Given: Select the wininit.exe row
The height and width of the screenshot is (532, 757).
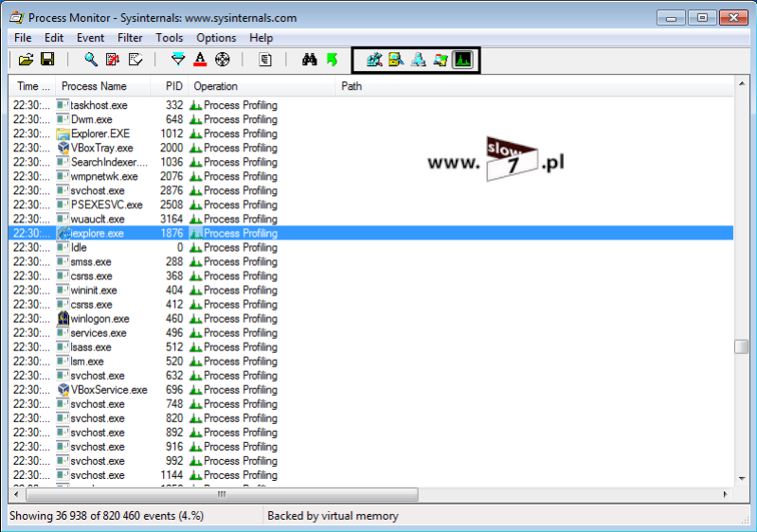Looking at the screenshot, I should pyautogui.click(x=370, y=290).
